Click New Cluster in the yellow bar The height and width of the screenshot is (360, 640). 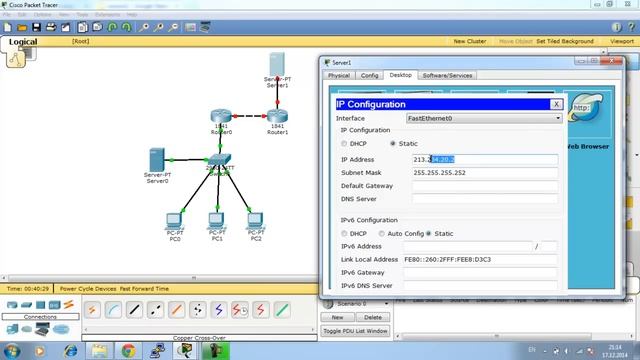[x=469, y=41]
